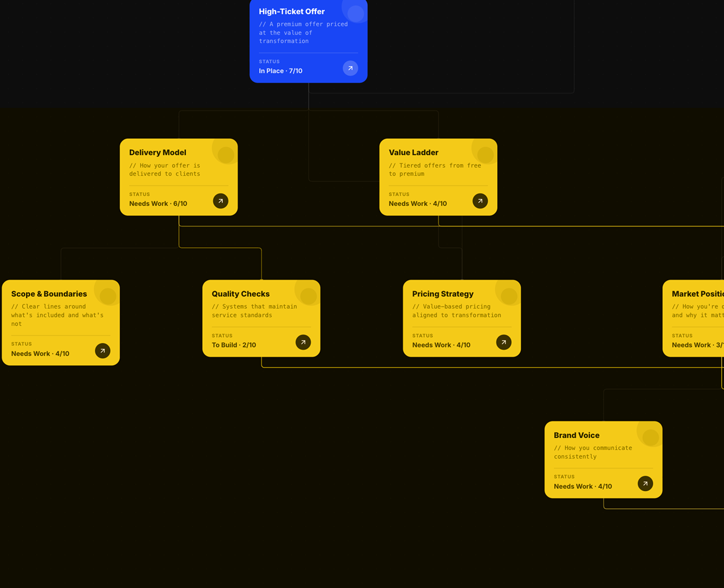Click Scope & Boundaries 'Needs Work · 4/10' status
This screenshot has width=724, height=588.
click(40, 354)
